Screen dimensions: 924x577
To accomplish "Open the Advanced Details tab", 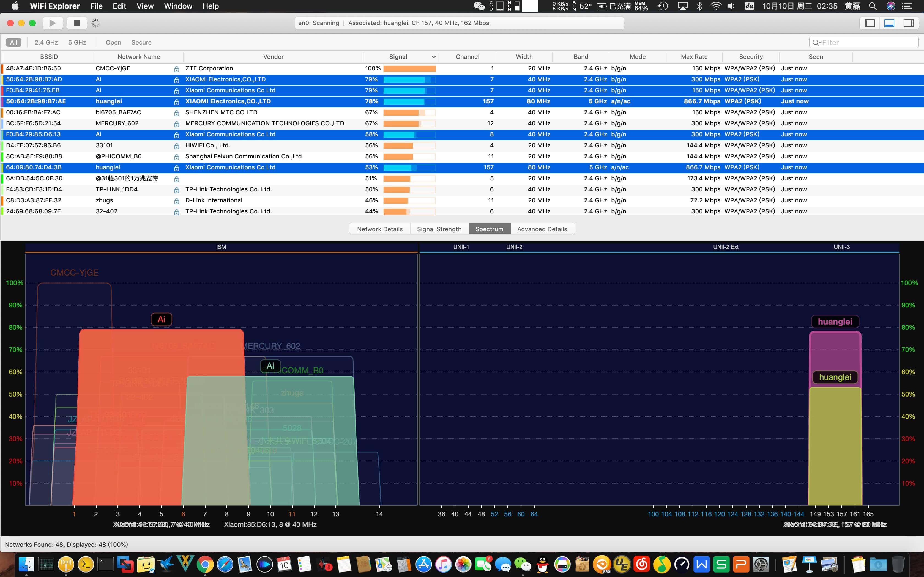I will [x=542, y=229].
